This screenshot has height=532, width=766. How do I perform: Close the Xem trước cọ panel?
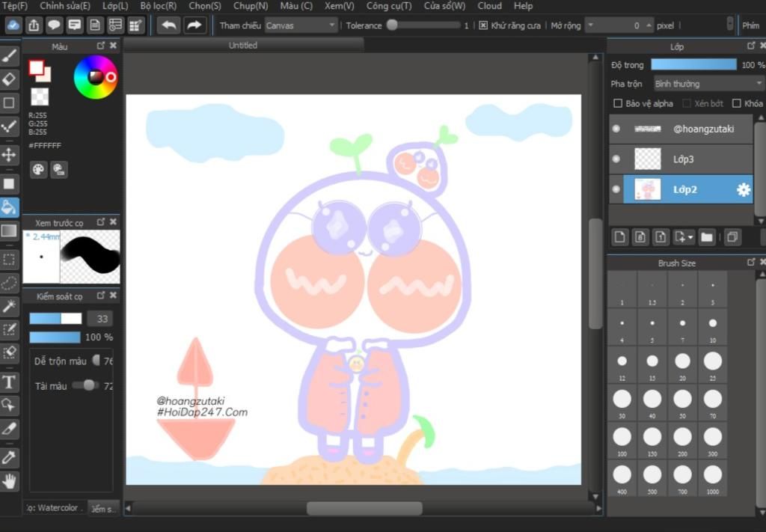(x=114, y=221)
